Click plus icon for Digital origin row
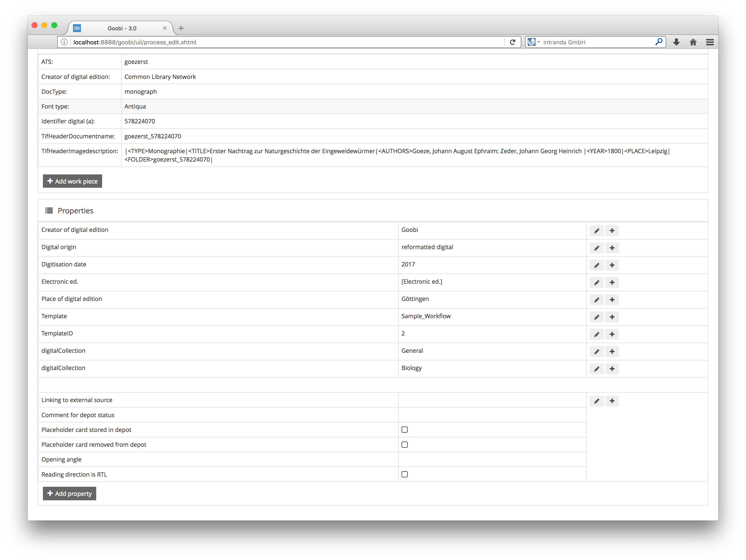Image resolution: width=746 pixels, height=560 pixels. 612,248
